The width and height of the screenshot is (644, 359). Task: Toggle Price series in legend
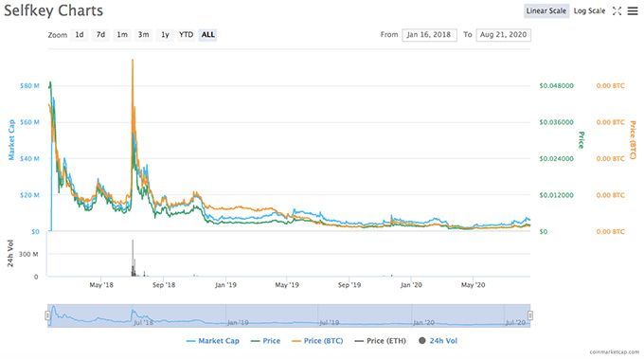point(265,341)
